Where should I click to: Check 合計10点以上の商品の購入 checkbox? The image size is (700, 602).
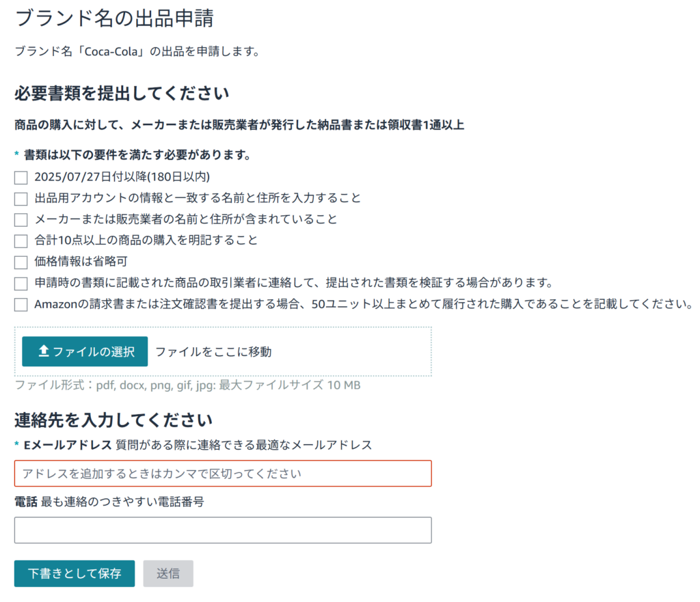coord(21,241)
